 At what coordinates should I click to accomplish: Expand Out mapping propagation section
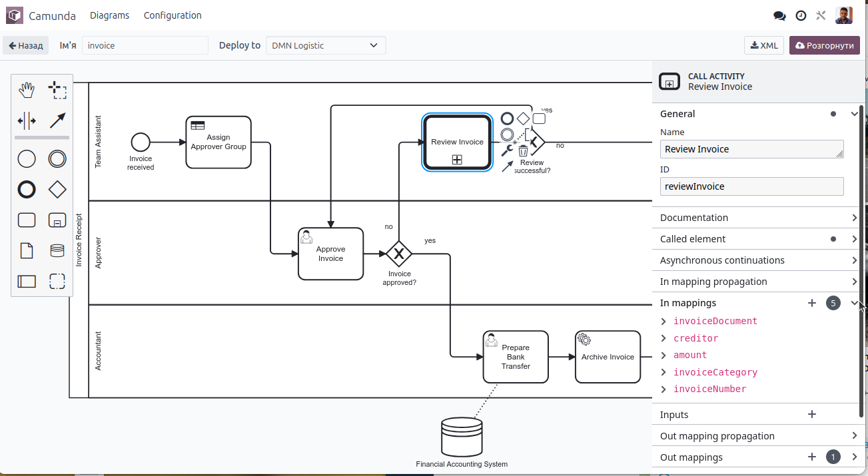[x=855, y=436]
